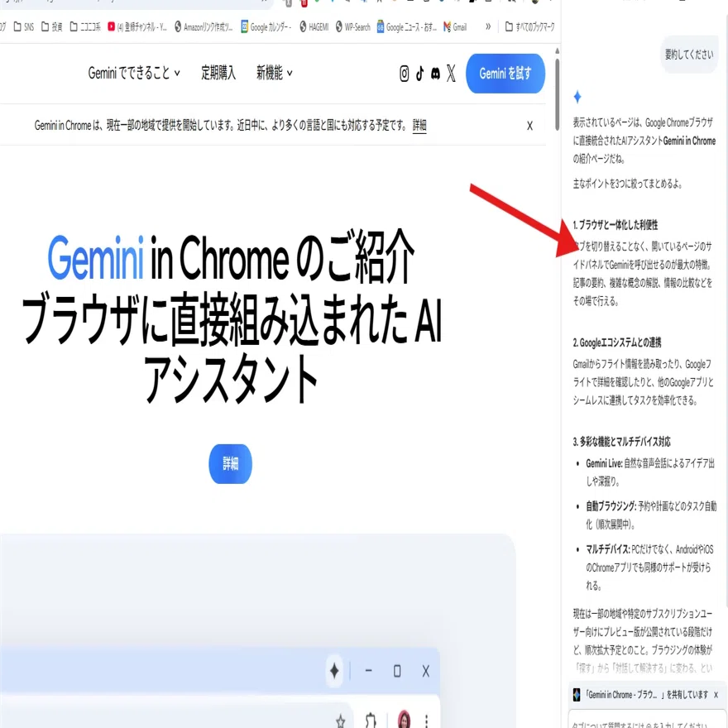Open Gemini's Instagram page icon
Image resolution: width=728 pixels, height=728 pixels.
pyautogui.click(x=404, y=74)
